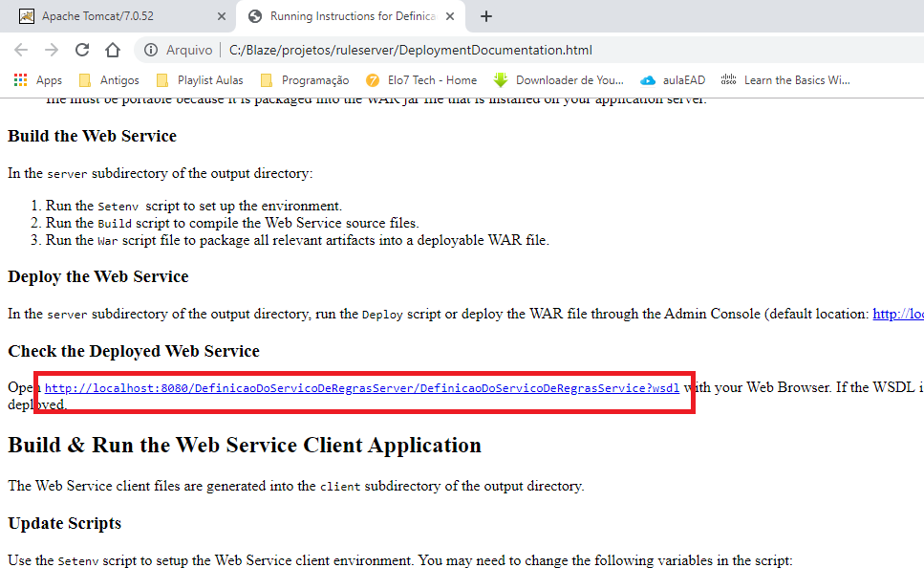The image size is (924, 568).
Task: Click the Elo7 Tech bookmark icon
Action: (372, 79)
